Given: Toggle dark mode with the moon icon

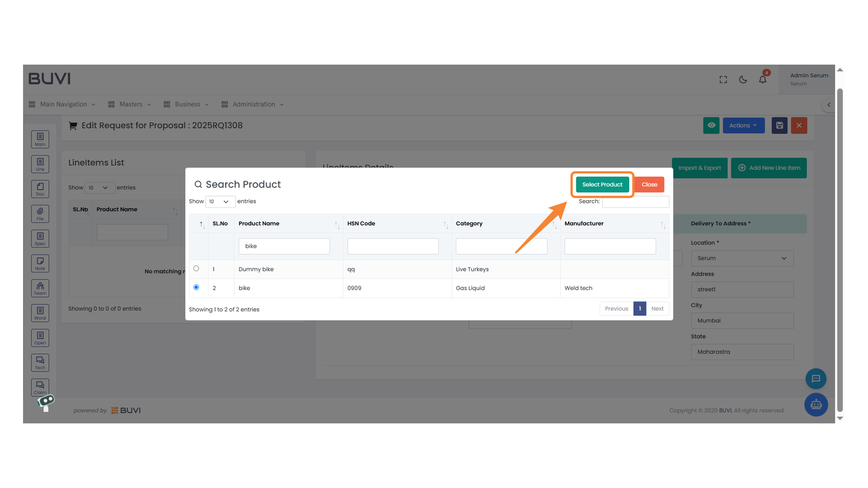Looking at the screenshot, I should click(743, 79).
